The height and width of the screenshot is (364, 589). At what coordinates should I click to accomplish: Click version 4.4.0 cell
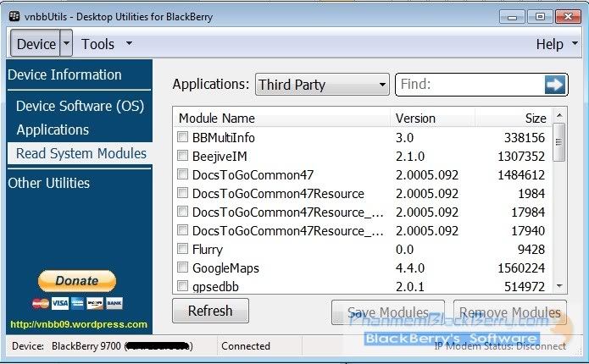click(x=410, y=268)
